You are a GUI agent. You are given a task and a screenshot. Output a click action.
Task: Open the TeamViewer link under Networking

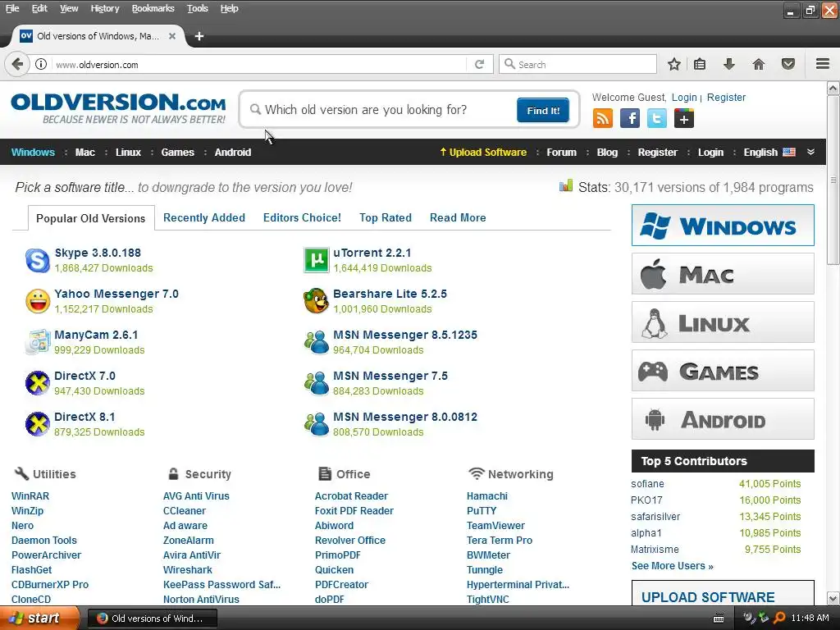point(495,526)
